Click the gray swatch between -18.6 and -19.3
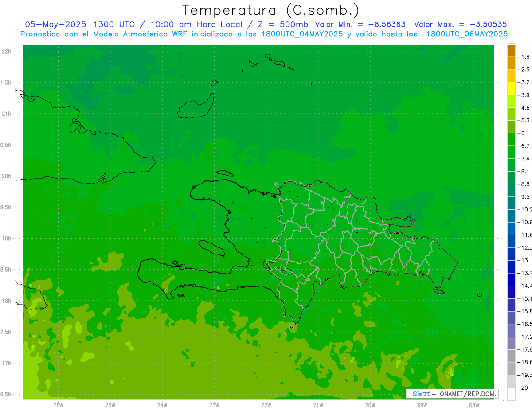532x411 pixels. click(511, 368)
